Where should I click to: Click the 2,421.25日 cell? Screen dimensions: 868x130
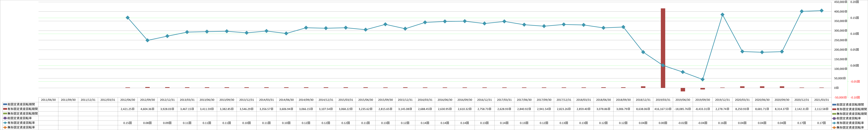pyautogui.click(x=128, y=109)
